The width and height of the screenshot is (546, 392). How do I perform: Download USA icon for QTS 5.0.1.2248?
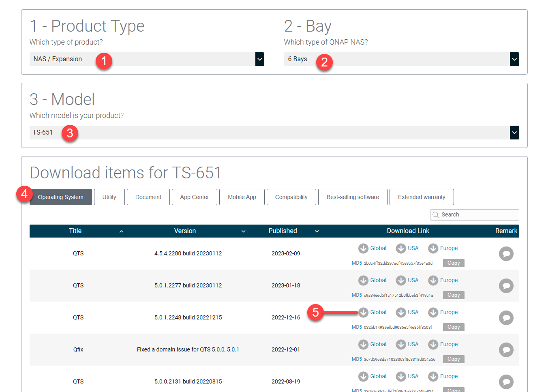pyautogui.click(x=401, y=312)
